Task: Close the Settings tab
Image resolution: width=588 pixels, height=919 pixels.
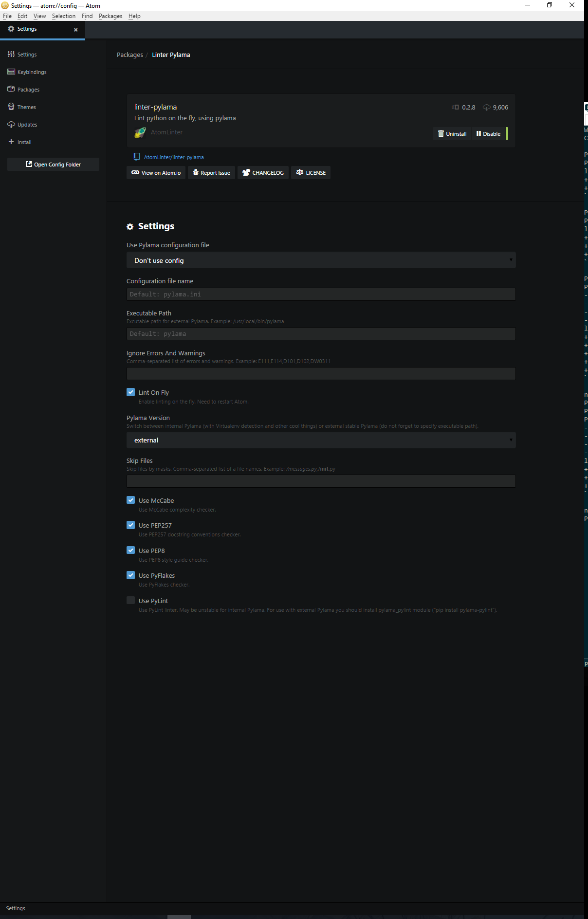Action: [76, 30]
